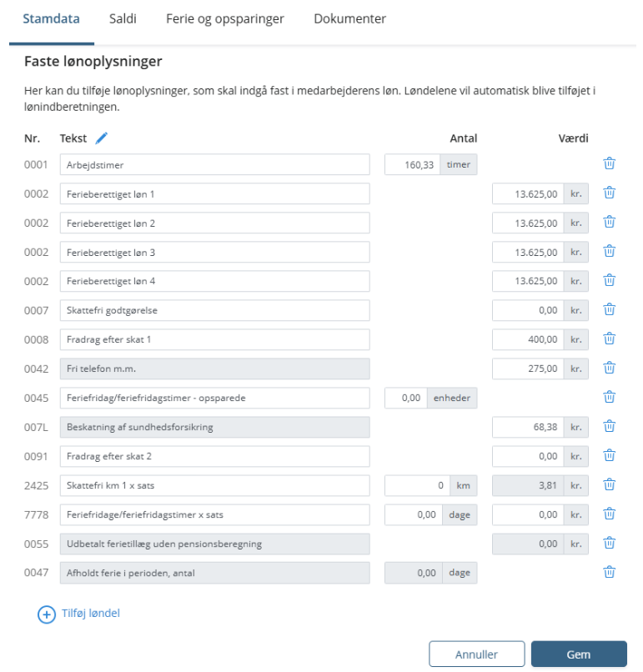Delete the Ferieberettiget løn 1 row

pos(609,193)
